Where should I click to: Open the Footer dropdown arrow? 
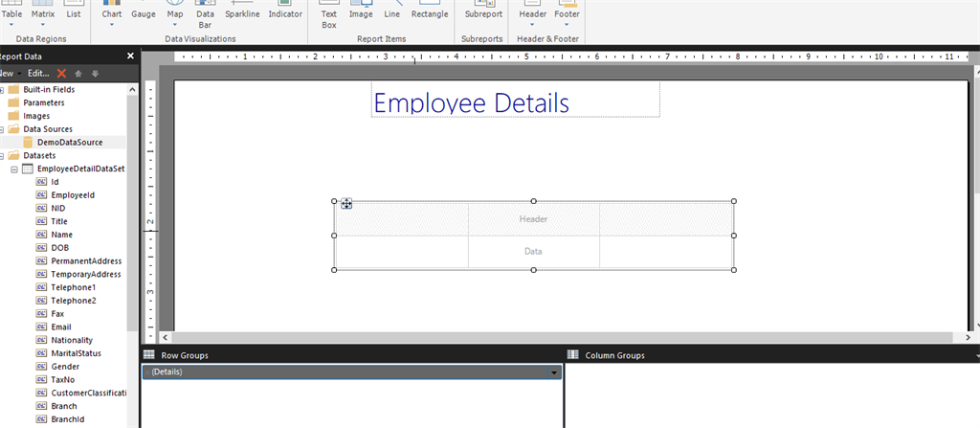[x=567, y=25]
